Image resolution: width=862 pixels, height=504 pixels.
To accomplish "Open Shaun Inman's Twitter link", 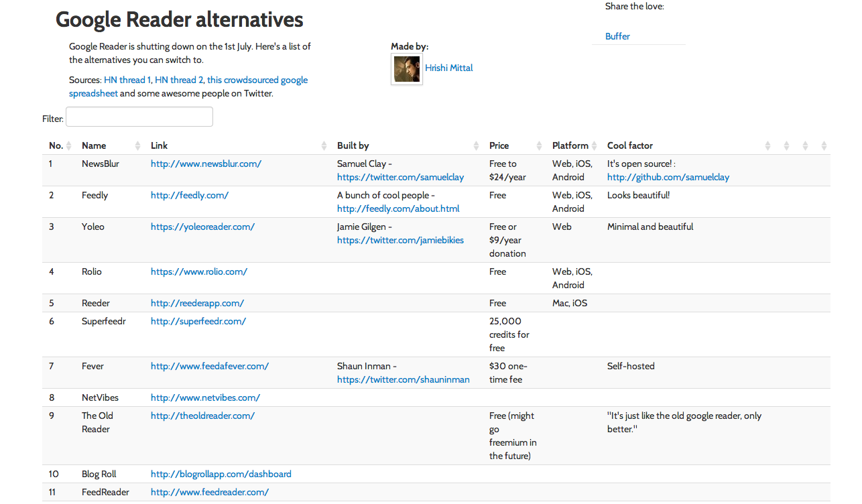I will pyautogui.click(x=403, y=379).
